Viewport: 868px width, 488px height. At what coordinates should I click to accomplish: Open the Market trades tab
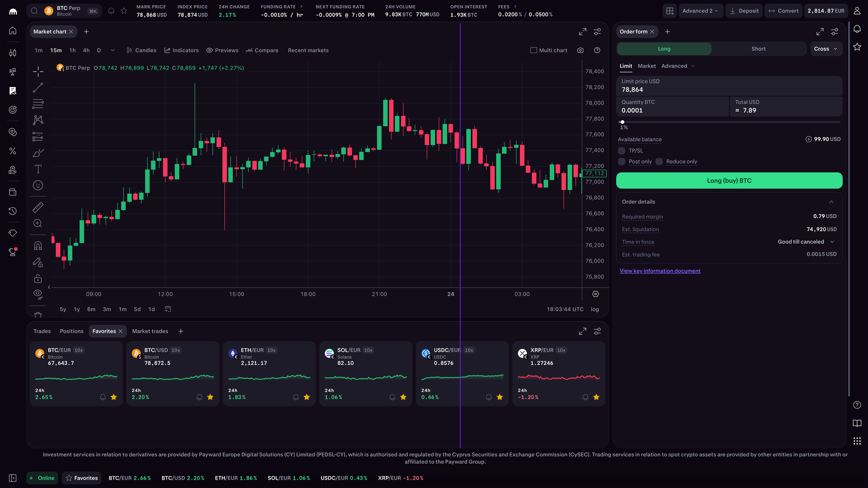[x=150, y=331]
